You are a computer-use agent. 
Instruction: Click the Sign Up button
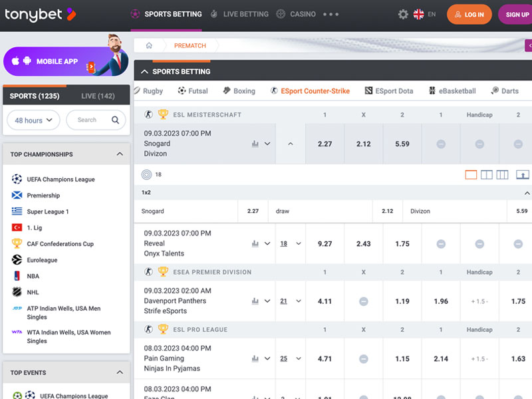(515, 14)
